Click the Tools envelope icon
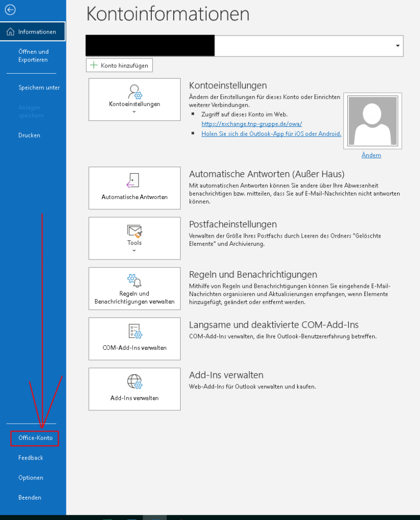 (135, 231)
